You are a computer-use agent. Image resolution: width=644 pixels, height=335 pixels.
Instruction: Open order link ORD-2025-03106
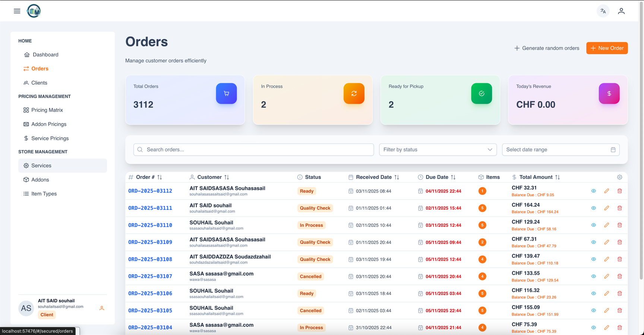[x=150, y=294]
